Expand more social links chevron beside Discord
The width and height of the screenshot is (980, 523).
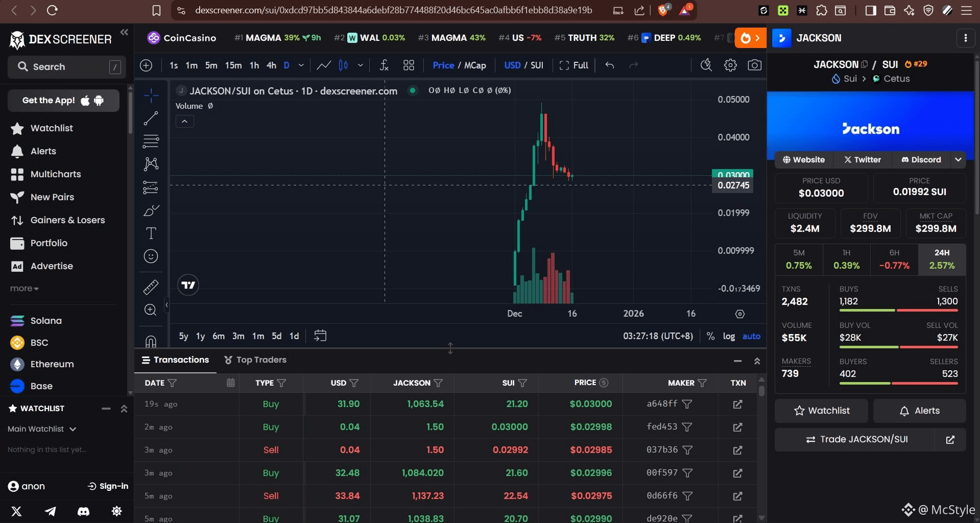pos(958,160)
